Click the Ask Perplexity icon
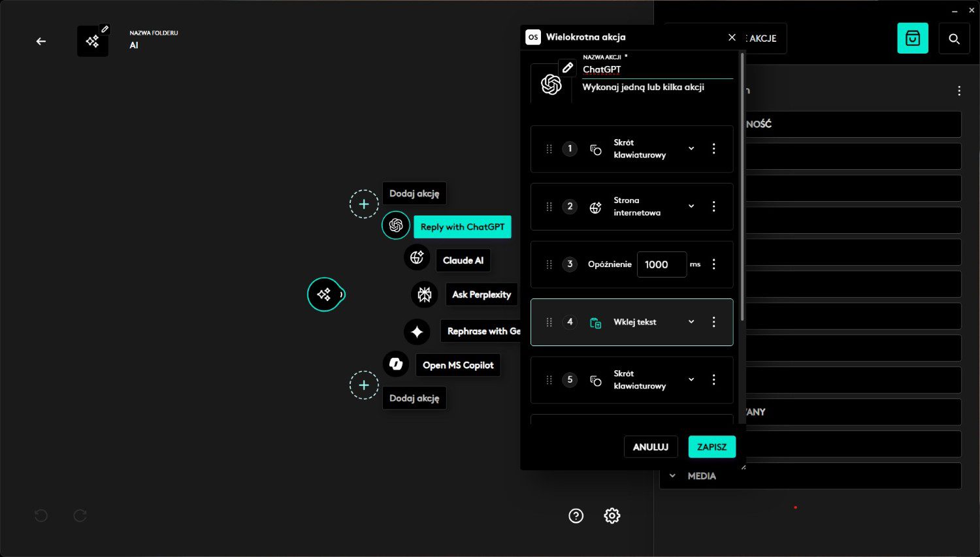Image resolution: width=980 pixels, height=557 pixels. [x=424, y=294]
